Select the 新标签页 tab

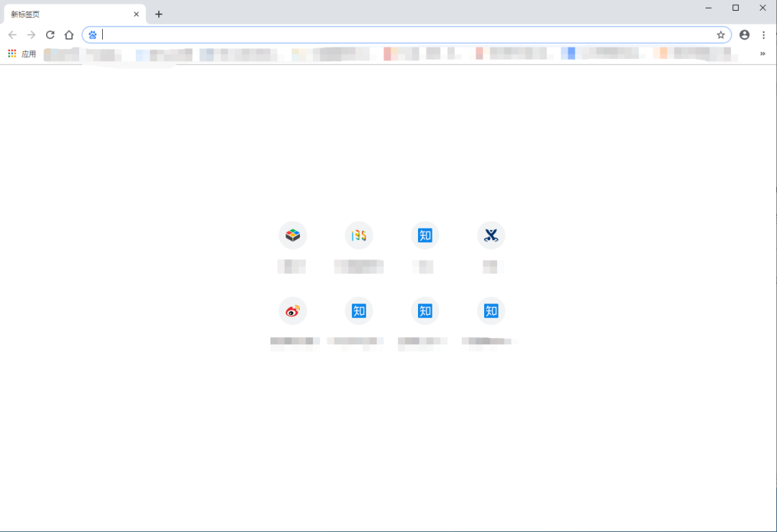pyautogui.click(x=74, y=14)
